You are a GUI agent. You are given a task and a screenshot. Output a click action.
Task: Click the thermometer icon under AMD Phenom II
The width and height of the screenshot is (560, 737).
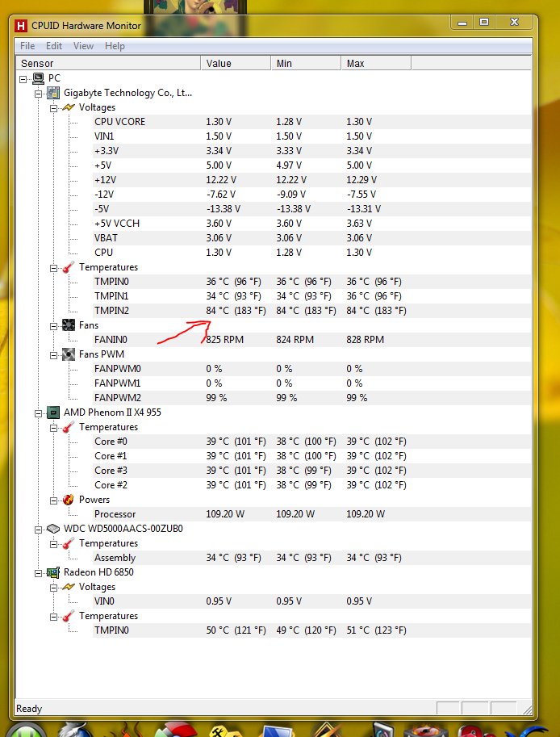point(69,427)
